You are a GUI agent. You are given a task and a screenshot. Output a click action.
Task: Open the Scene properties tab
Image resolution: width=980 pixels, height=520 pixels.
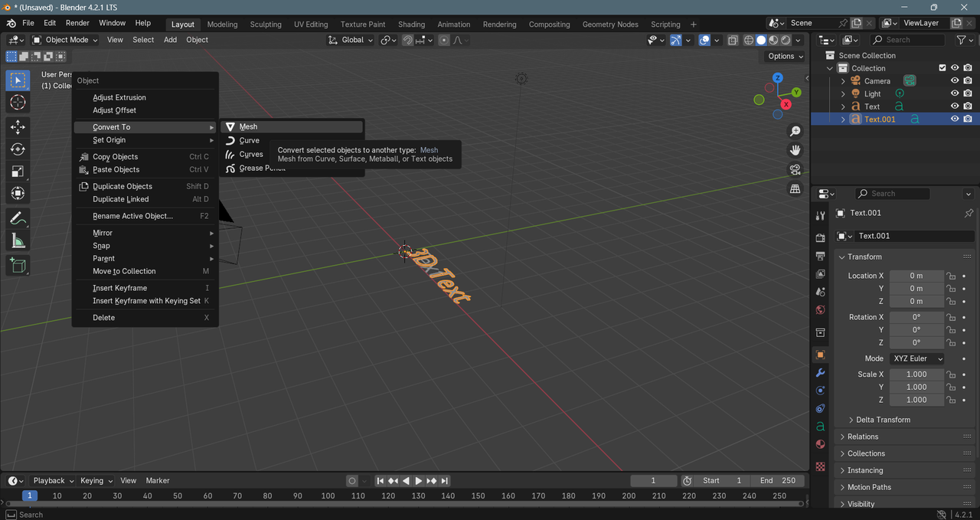(820, 292)
